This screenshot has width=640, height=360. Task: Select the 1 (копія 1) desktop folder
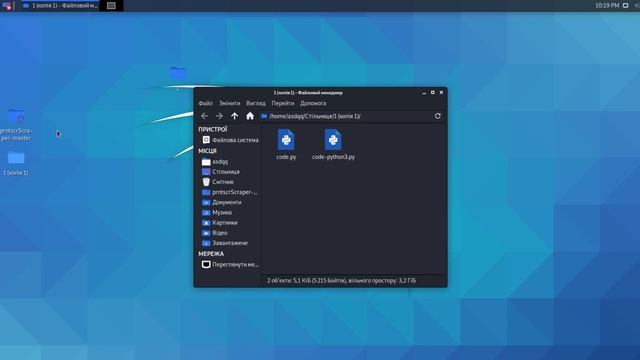16,163
